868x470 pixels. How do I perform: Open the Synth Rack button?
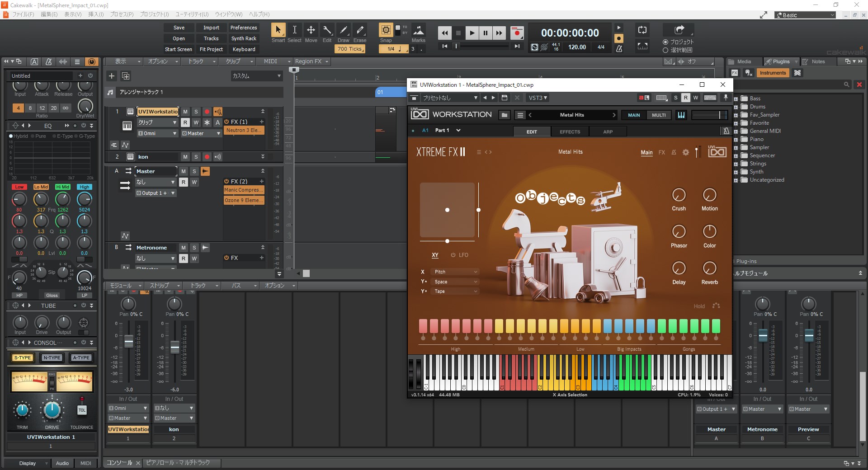click(x=244, y=38)
